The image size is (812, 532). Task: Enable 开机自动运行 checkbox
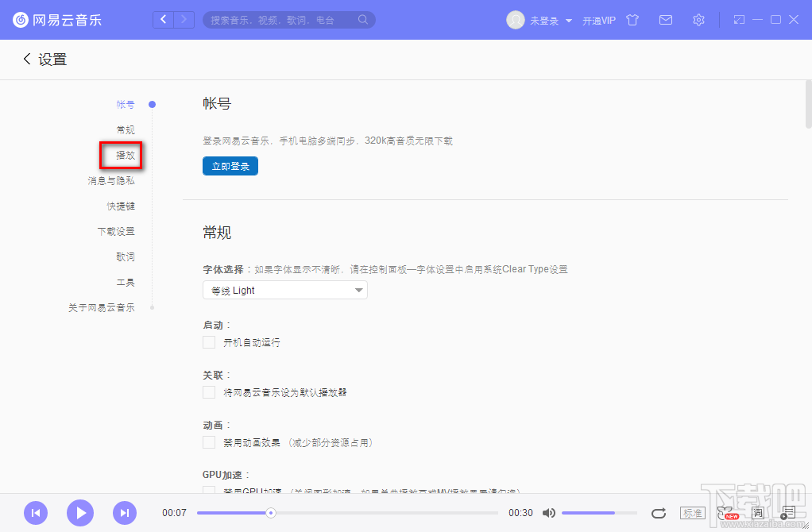click(x=208, y=342)
